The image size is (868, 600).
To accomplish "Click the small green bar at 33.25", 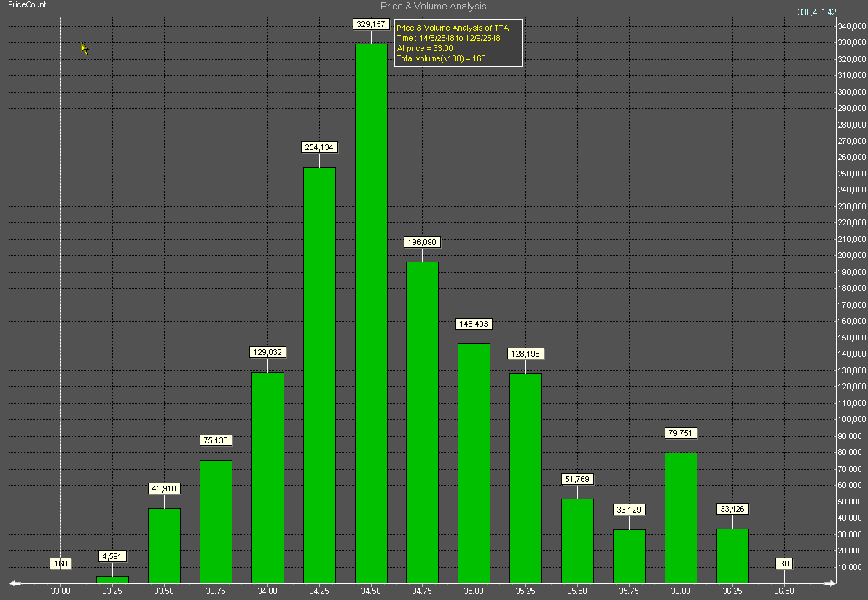I will 112,580.
